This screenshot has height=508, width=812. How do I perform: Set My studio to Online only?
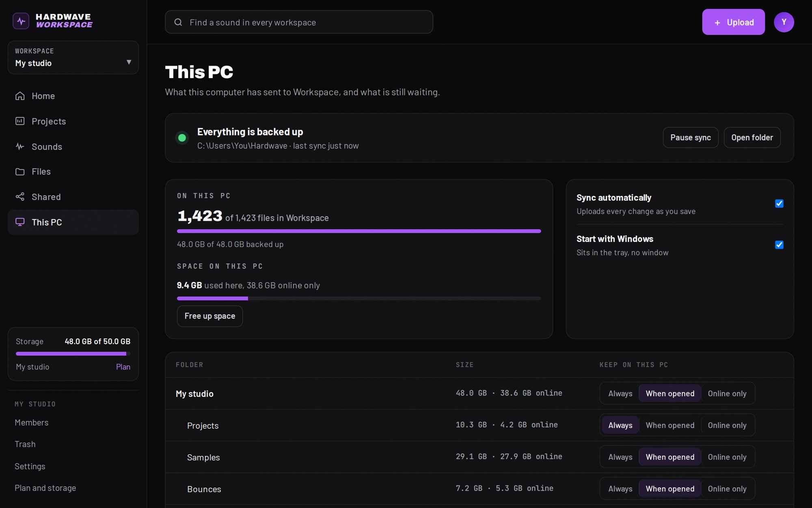(727, 393)
